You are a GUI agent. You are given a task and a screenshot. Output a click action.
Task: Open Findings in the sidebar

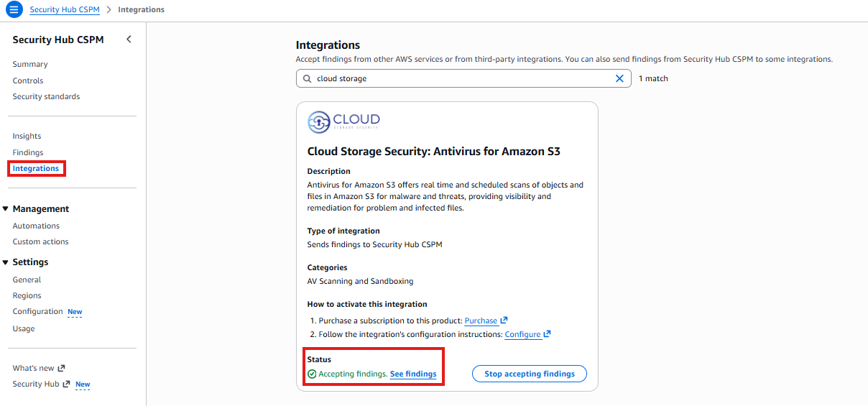(28, 152)
